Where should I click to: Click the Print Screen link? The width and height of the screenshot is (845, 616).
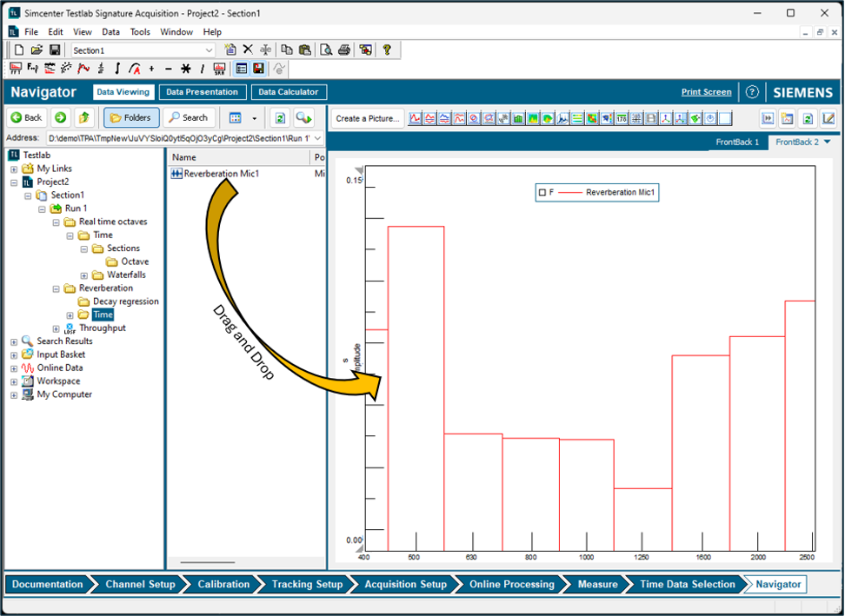click(x=706, y=92)
